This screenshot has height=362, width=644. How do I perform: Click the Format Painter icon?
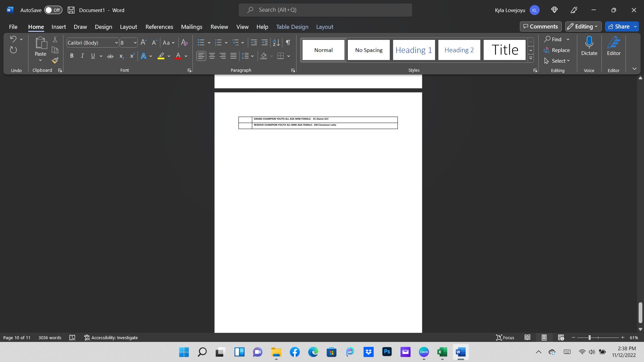[55, 61]
